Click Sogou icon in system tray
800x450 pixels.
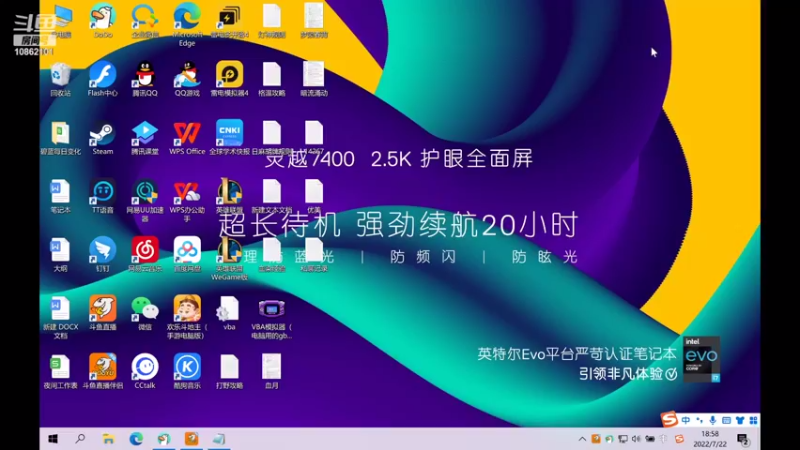pyautogui.click(x=679, y=439)
